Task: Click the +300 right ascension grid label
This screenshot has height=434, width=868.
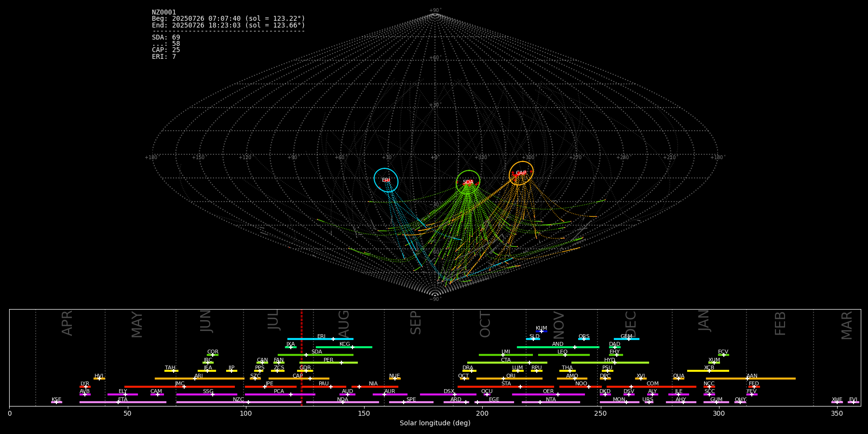Action: click(528, 157)
